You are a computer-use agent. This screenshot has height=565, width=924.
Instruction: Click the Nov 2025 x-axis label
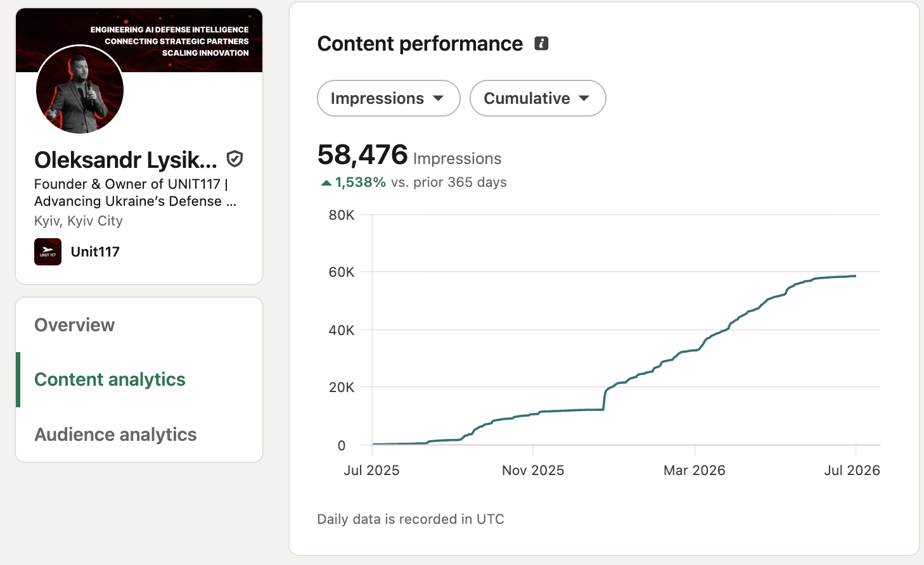coord(533,470)
